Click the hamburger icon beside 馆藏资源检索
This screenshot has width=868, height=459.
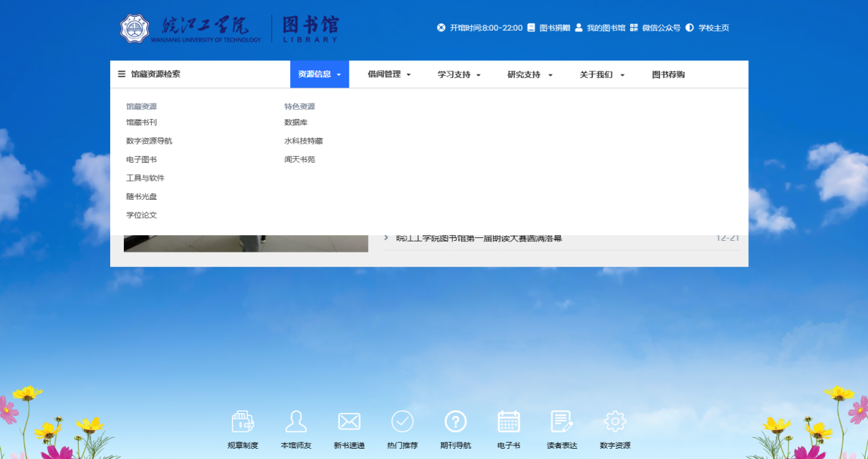click(122, 75)
